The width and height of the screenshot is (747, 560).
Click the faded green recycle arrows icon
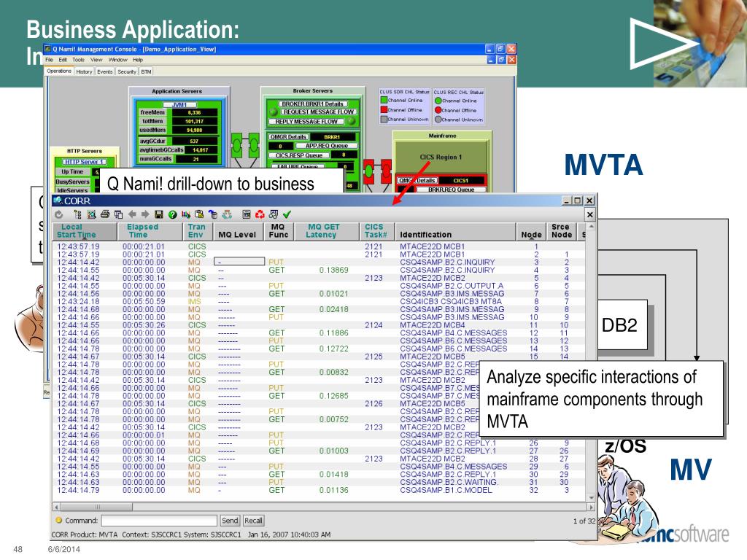[227, 214]
